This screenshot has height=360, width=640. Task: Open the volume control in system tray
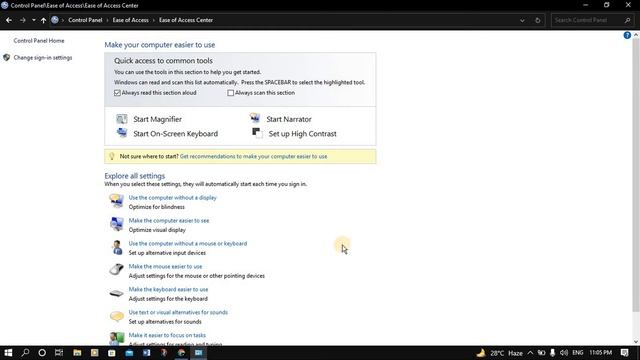point(564,353)
